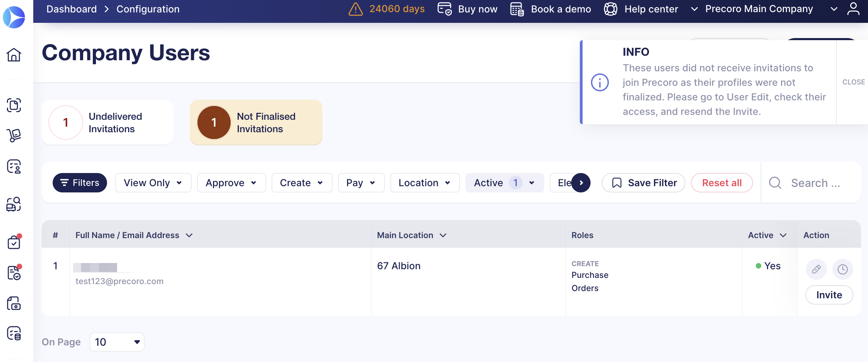This screenshot has width=868, height=362.
Task: Click the home icon in sidebar
Action: pos(14,55)
